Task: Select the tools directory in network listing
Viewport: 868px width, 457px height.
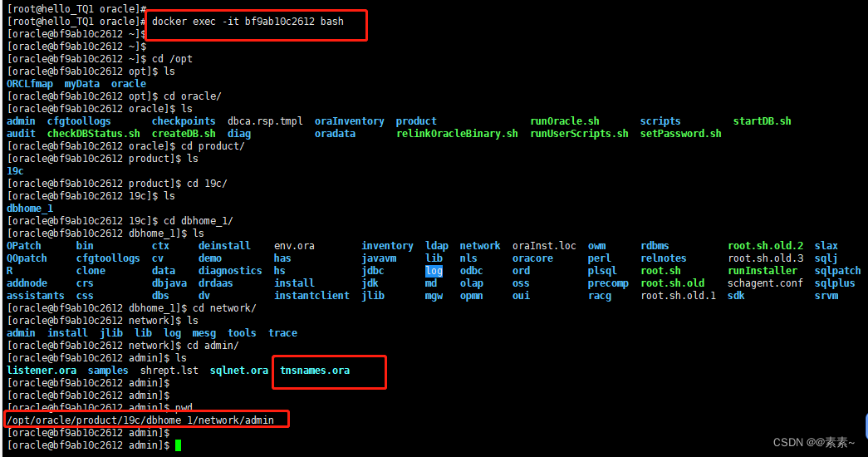Action: click(x=242, y=333)
